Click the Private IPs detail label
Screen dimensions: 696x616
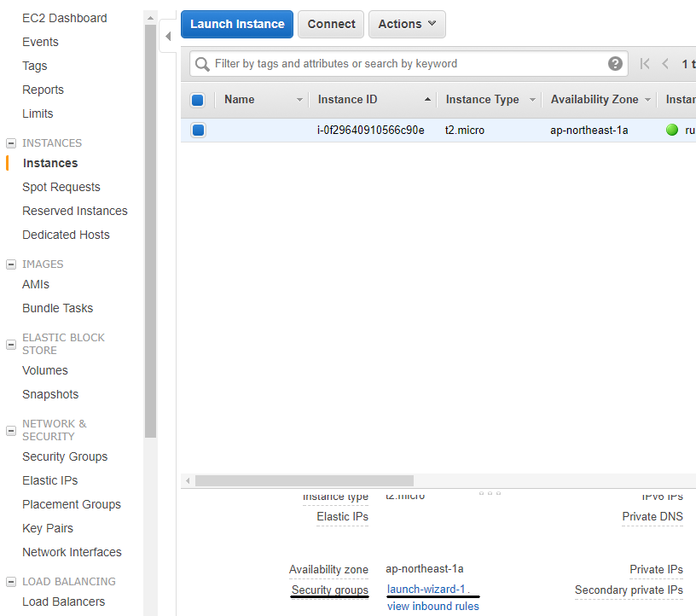[x=656, y=569]
